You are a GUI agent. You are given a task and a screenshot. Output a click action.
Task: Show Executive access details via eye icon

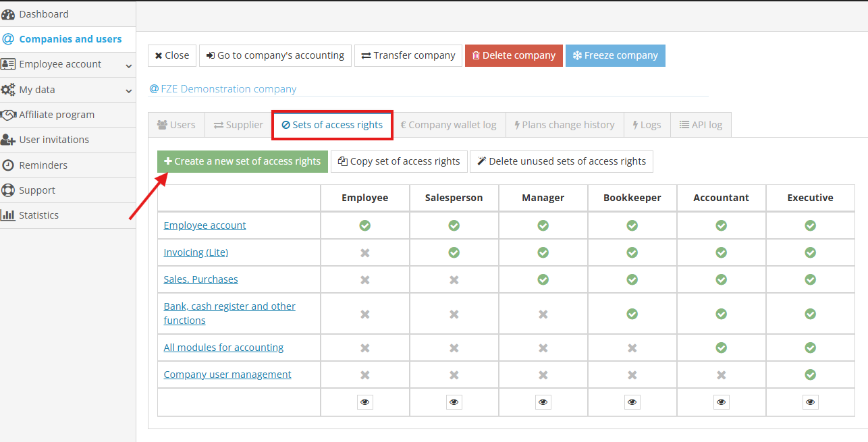pyautogui.click(x=810, y=402)
